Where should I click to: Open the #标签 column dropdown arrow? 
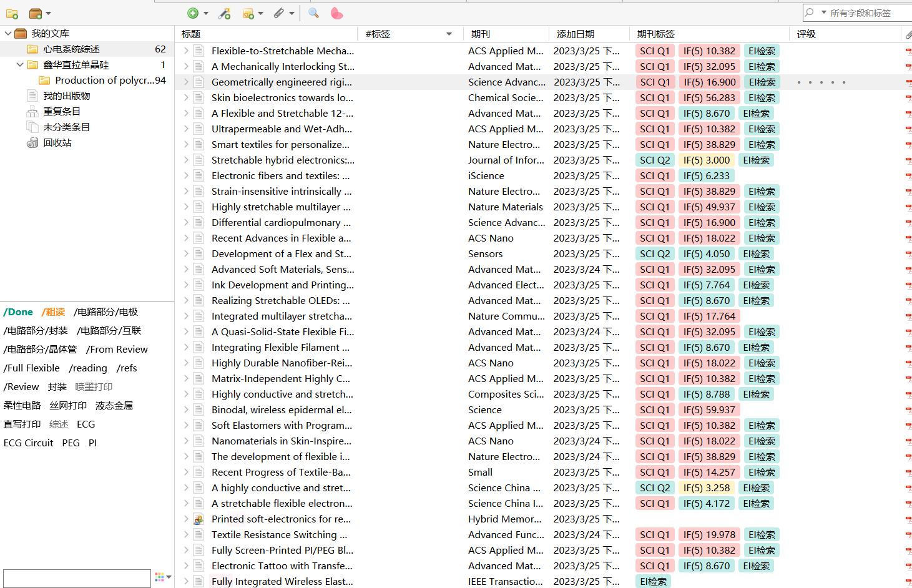(x=449, y=34)
